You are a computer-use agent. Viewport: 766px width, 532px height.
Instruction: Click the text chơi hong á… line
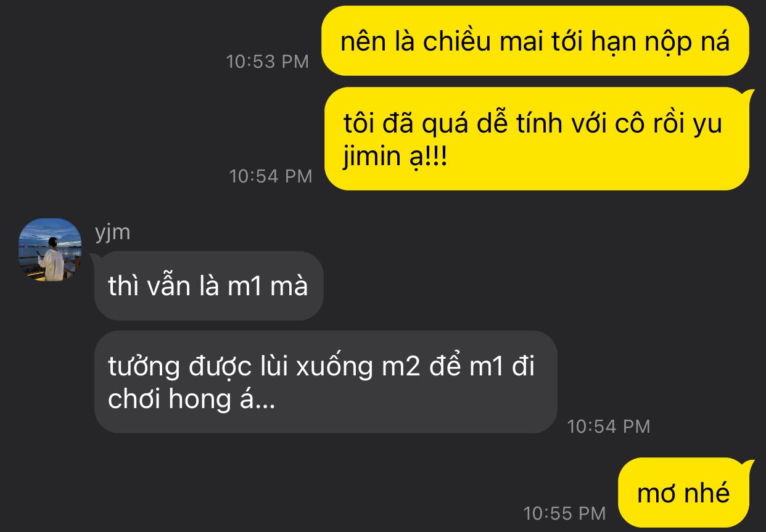click(x=191, y=399)
